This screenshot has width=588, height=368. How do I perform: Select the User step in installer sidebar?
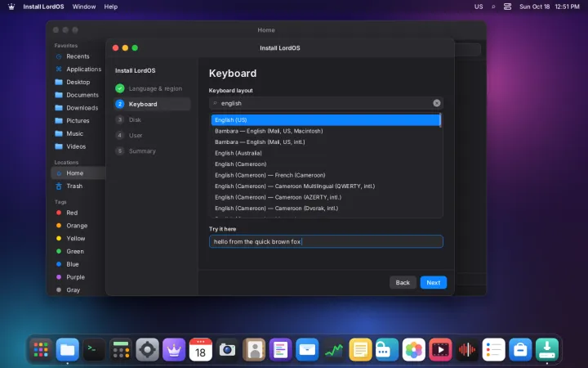[152, 135]
